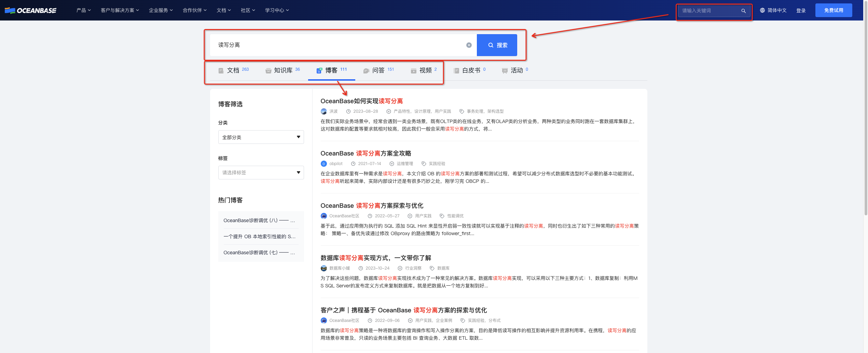The width and height of the screenshot is (868, 353).
Task: Expand 学习中心 navigation menu
Action: tap(277, 10)
